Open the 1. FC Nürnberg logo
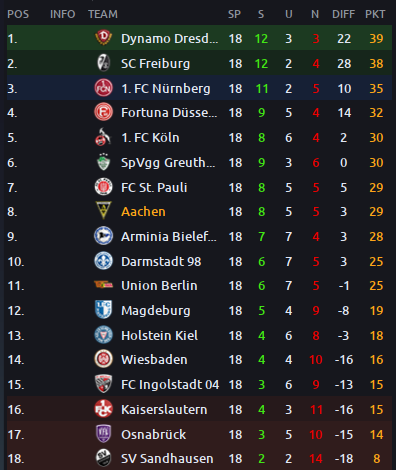Viewport: 396px width, 470px height. point(103,88)
